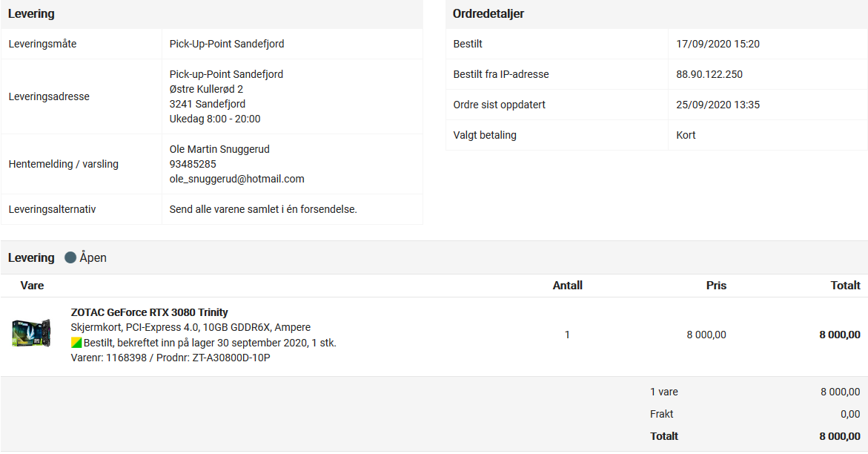Image resolution: width=868 pixels, height=454 pixels.
Task: Click the Ordredetaljer section header
Action: (x=488, y=14)
